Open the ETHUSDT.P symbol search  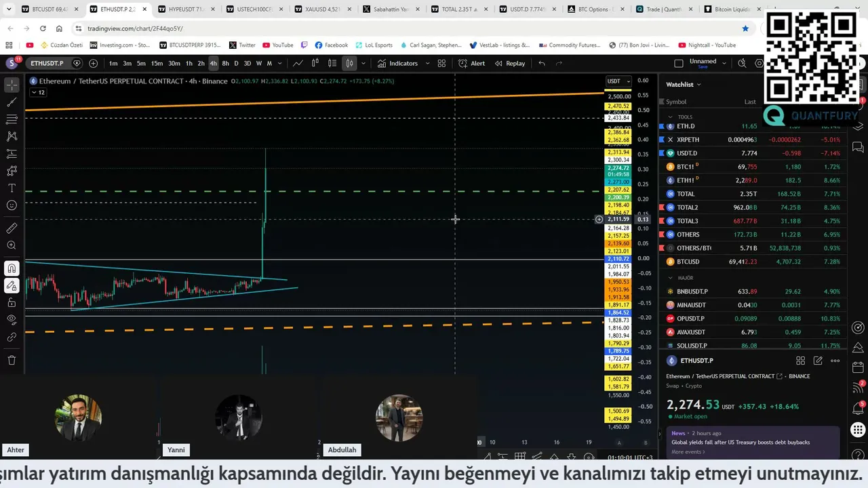pos(47,63)
